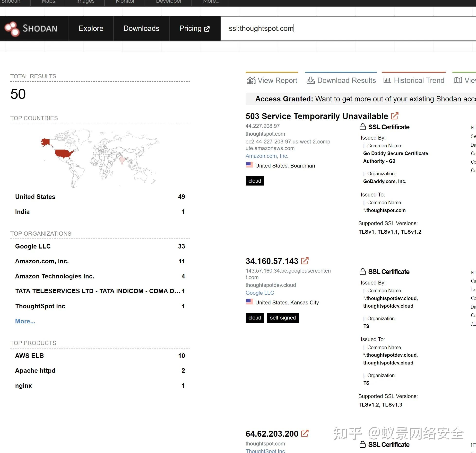Expand More... under Top Organizations

pos(25,321)
